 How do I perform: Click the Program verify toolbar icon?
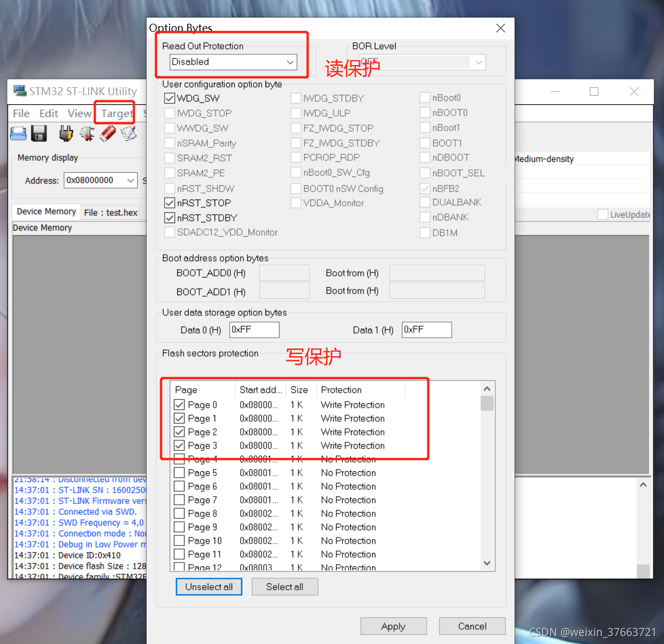[x=128, y=134]
